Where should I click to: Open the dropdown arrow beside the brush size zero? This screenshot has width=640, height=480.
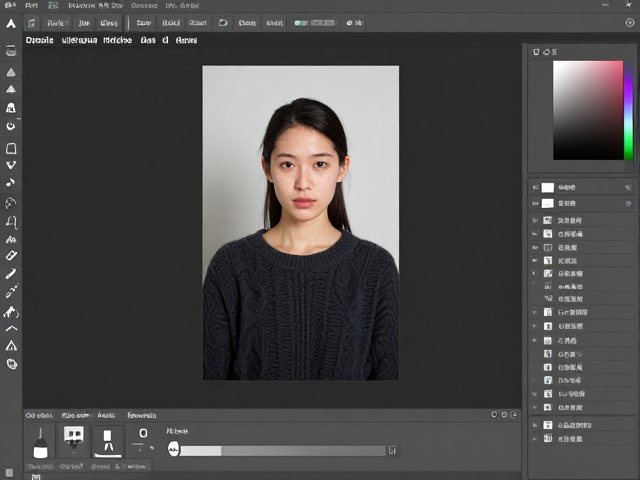pos(151,448)
